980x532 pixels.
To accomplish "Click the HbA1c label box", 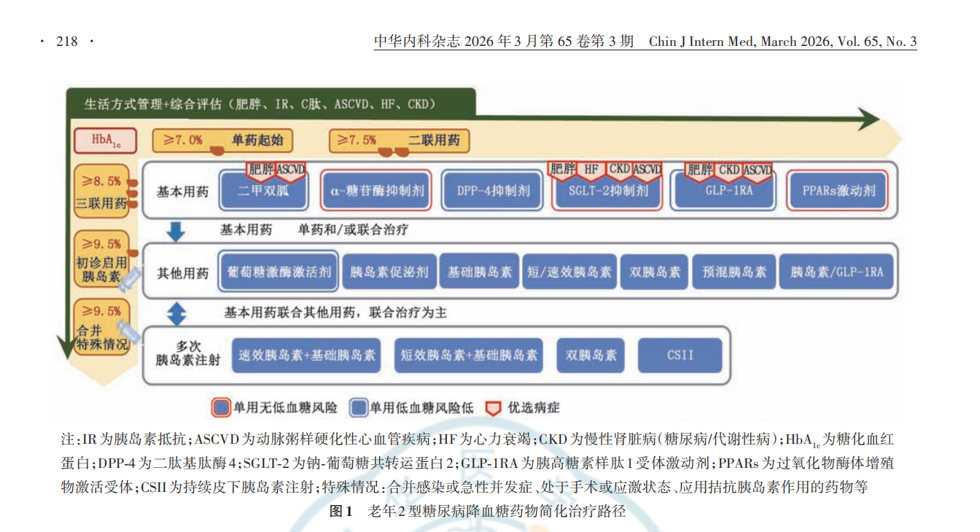I will (101, 141).
